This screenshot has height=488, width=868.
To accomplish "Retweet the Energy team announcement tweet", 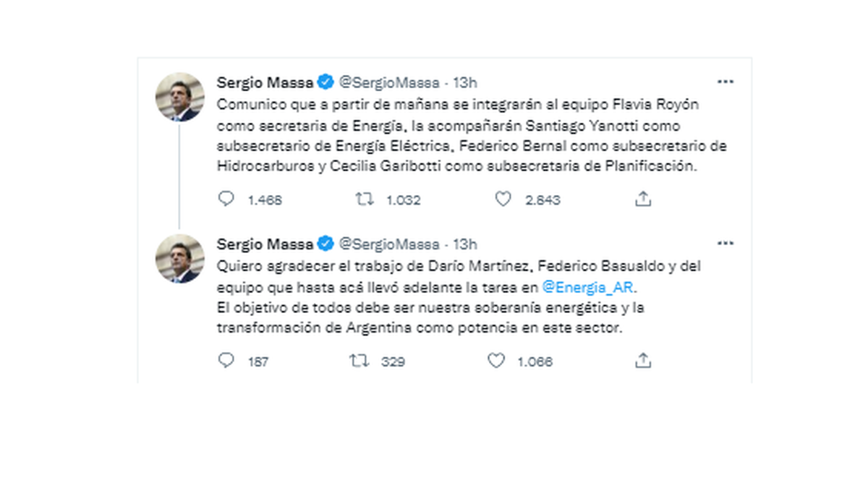I will (365, 199).
